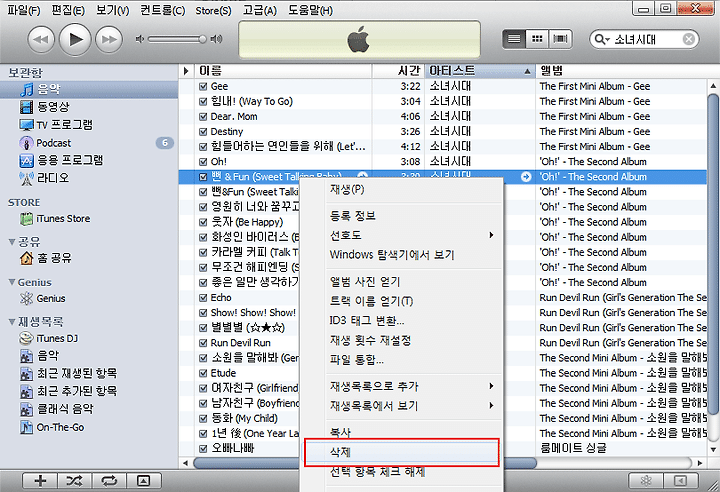Expand the 재생목록에서 보기 submenu
The image size is (720, 492).
402,406
